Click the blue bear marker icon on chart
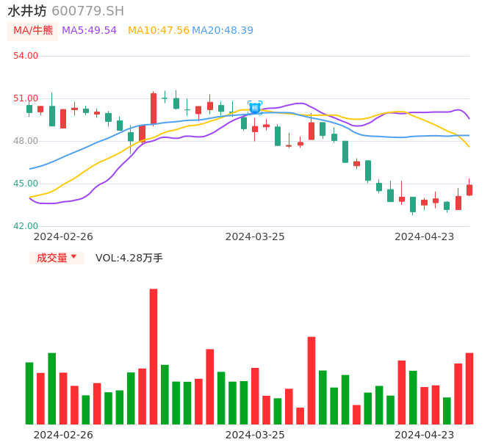Viewport: 504px width, 445px height. pyautogui.click(x=255, y=108)
